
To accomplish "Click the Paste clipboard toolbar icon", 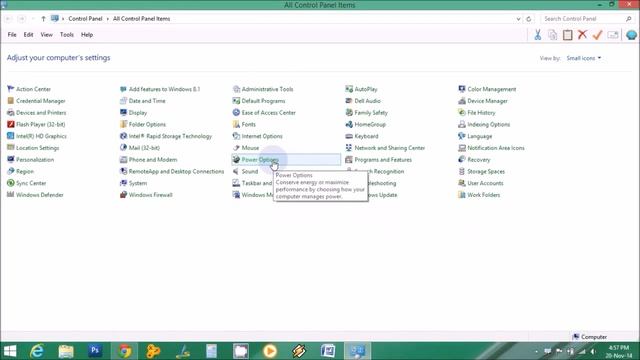I will pyautogui.click(x=567, y=35).
